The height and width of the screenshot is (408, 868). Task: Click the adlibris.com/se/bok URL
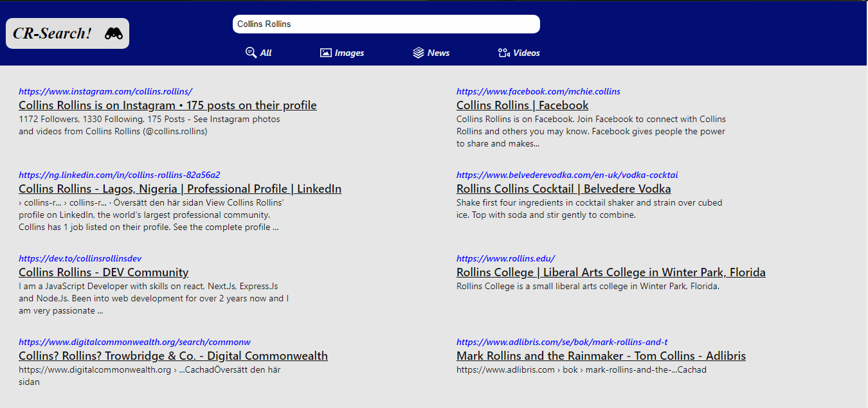pos(562,342)
